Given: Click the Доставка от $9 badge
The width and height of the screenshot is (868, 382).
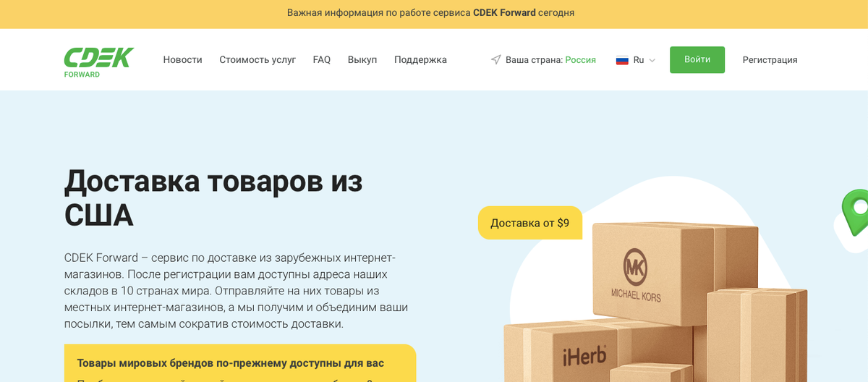Looking at the screenshot, I should pyautogui.click(x=530, y=223).
